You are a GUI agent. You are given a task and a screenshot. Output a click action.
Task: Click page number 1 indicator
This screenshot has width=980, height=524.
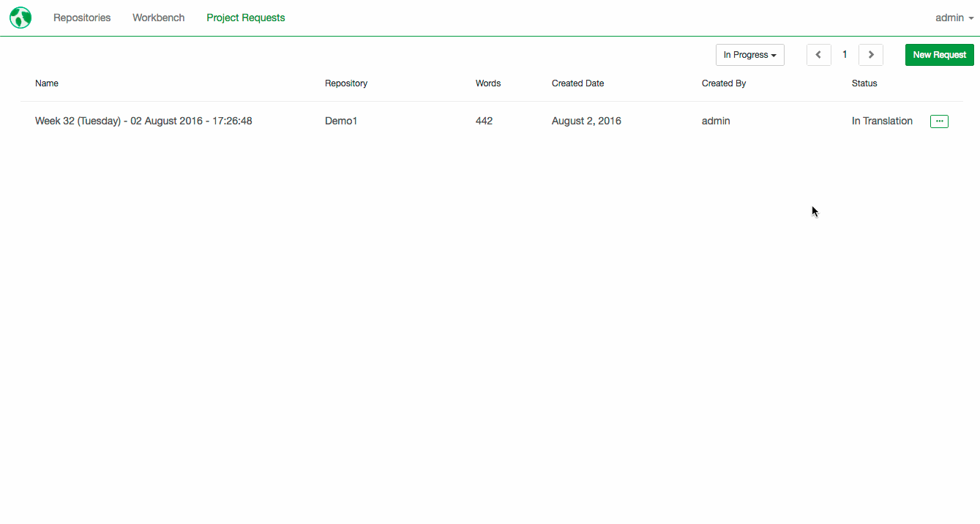pyautogui.click(x=845, y=55)
